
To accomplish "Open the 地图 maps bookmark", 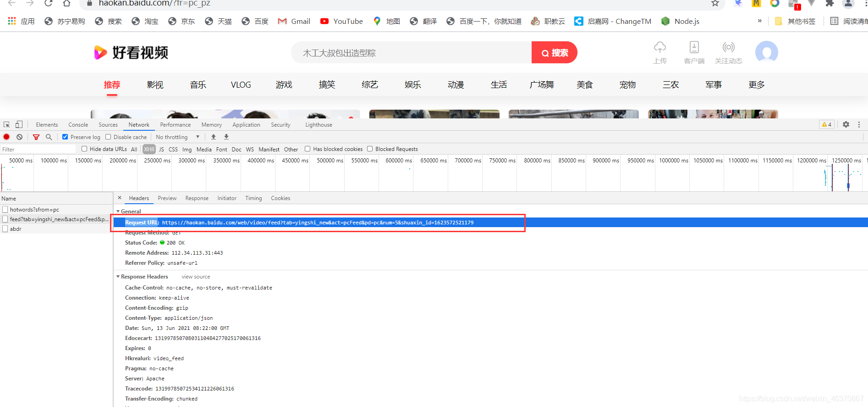I will tap(387, 21).
